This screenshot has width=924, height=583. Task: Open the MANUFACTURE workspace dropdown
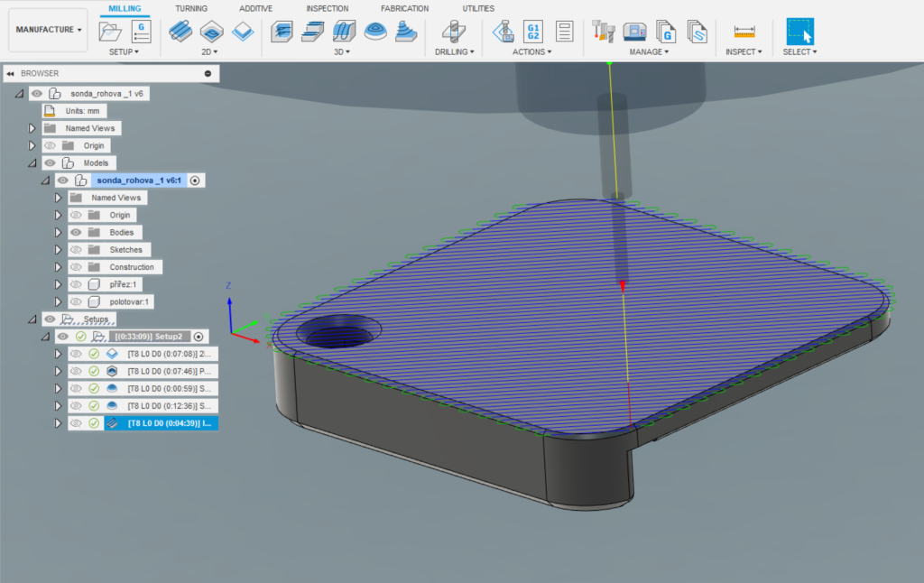coord(49,30)
